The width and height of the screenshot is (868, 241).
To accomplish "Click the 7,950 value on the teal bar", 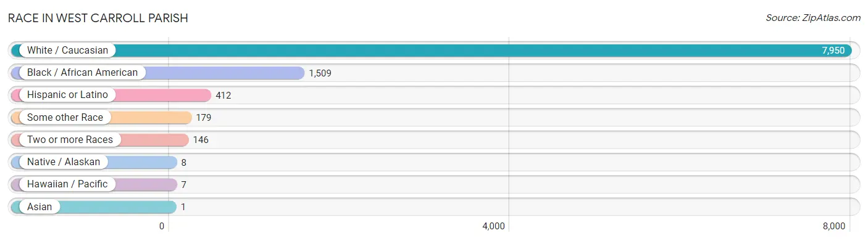I will [833, 51].
